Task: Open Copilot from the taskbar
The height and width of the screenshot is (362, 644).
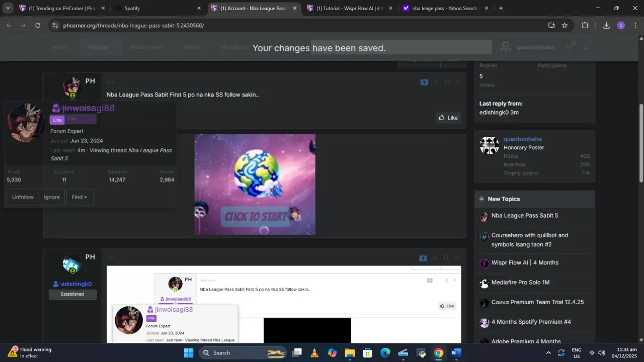Action: point(332,353)
